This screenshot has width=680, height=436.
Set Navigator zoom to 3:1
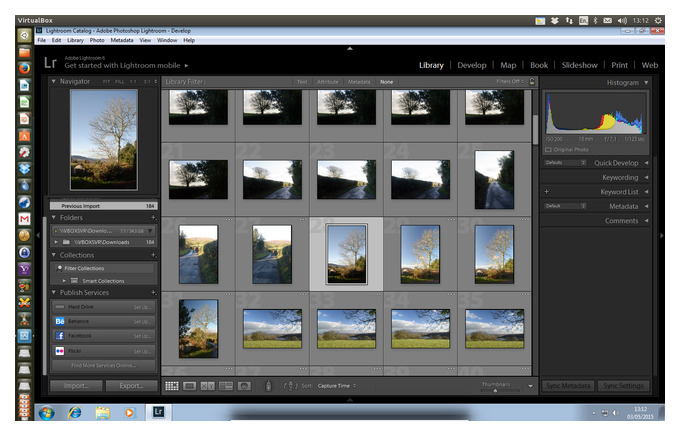click(x=147, y=82)
